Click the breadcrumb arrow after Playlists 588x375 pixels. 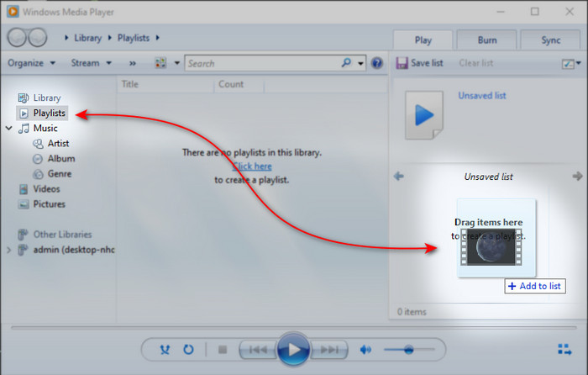click(158, 38)
